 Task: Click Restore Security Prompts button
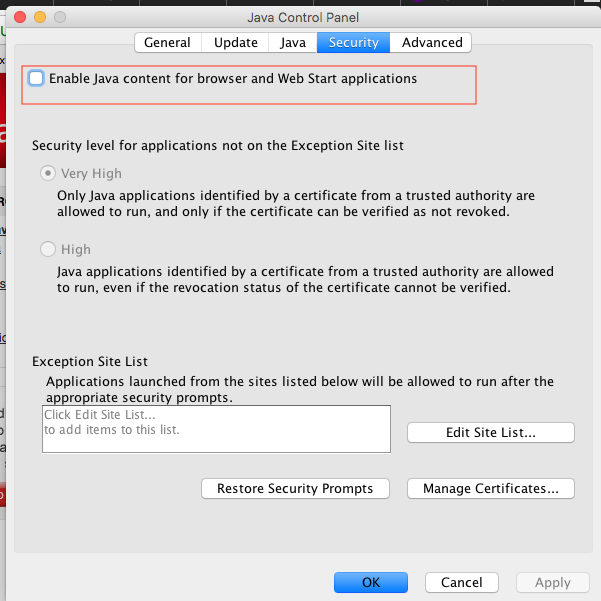pyautogui.click(x=295, y=488)
